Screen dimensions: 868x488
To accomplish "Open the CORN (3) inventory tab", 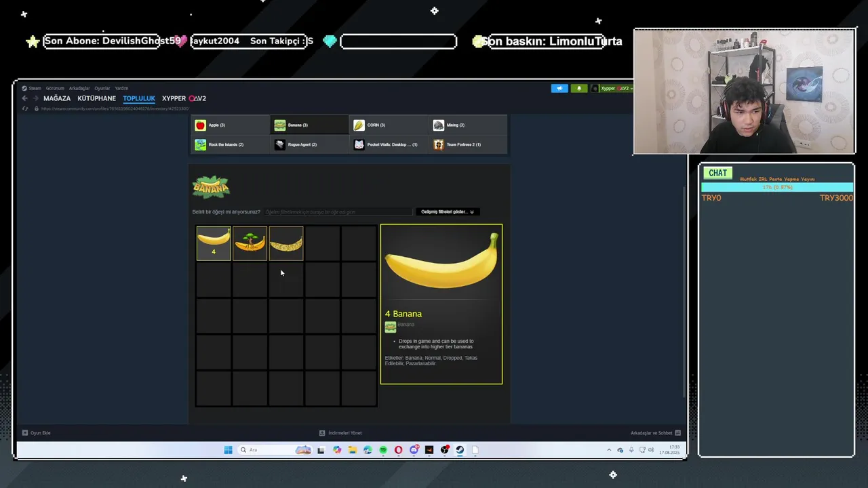I will tap(389, 125).
